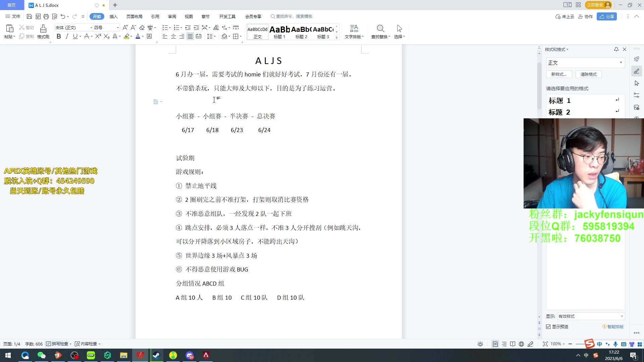Open the pin icon on 样式和格式 panel

(x=616, y=49)
